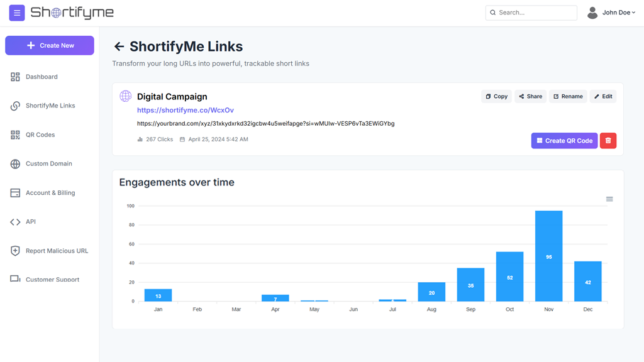
Task: Click the Account & Billing card icon
Action: tap(15, 192)
